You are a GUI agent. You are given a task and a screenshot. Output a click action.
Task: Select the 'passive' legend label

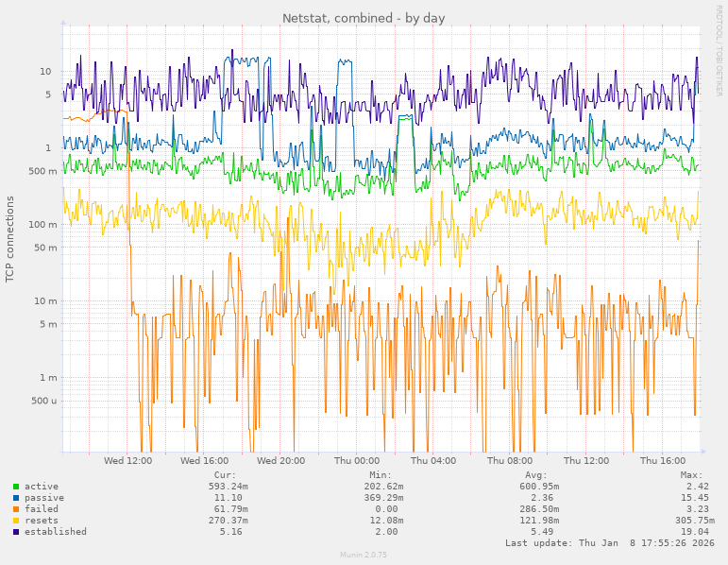[x=44, y=498]
